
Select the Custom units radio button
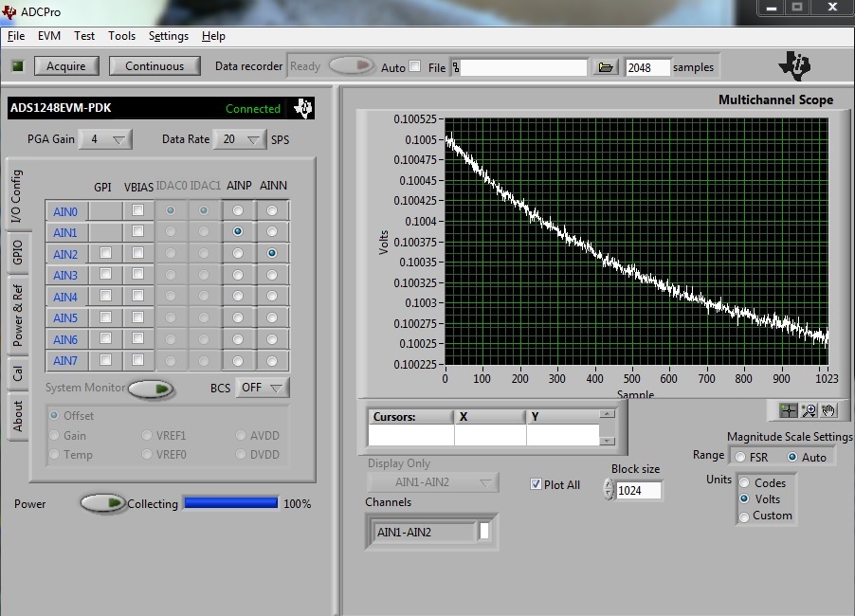click(744, 516)
